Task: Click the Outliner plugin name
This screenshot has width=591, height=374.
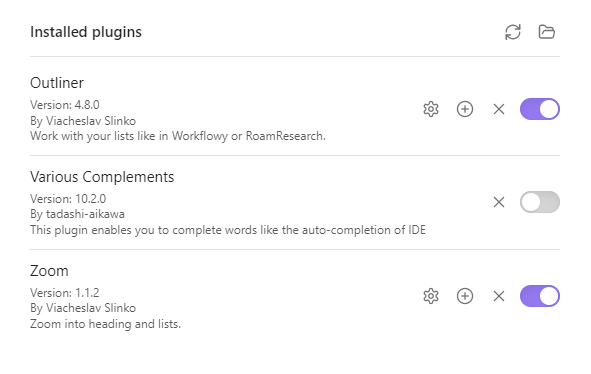Action: tap(57, 83)
